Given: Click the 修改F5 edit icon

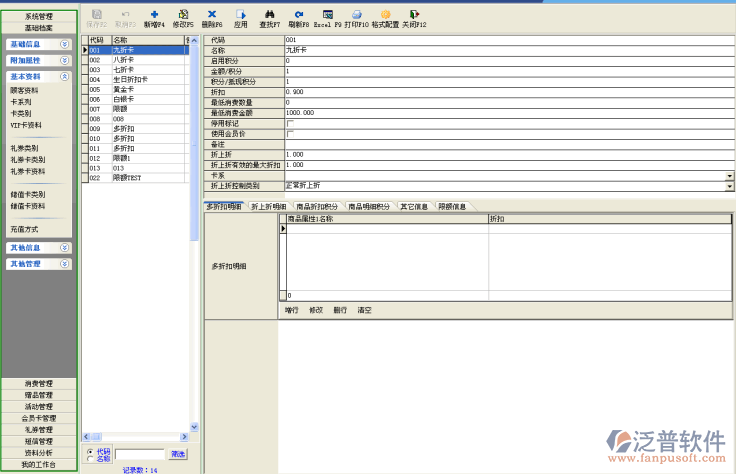Looking at the screenshot, I should pyautogui.click(x=183, y=13).
